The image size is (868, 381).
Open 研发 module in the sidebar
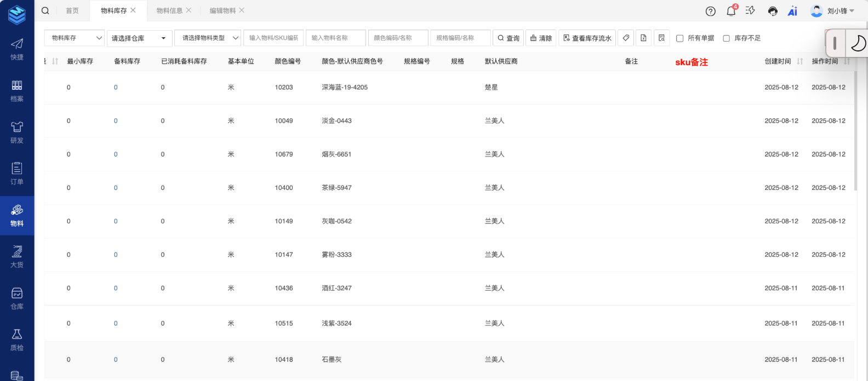[x=17, y=132]
